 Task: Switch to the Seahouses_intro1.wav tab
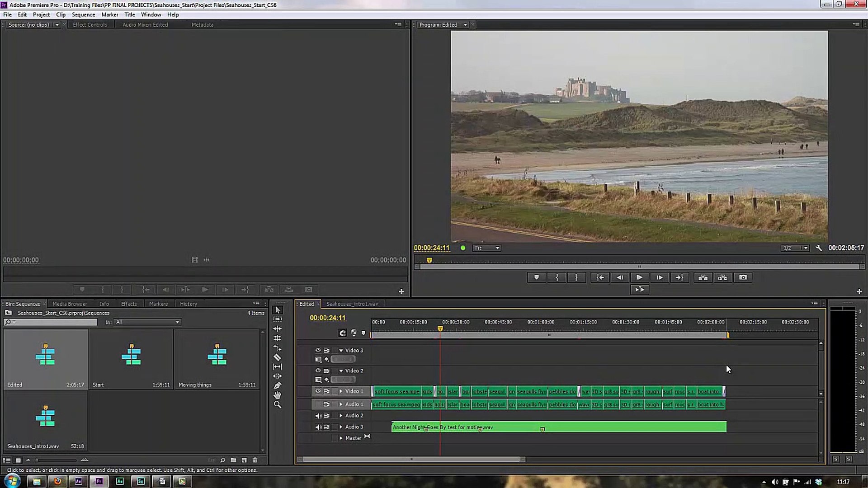(x=352, y=304)
